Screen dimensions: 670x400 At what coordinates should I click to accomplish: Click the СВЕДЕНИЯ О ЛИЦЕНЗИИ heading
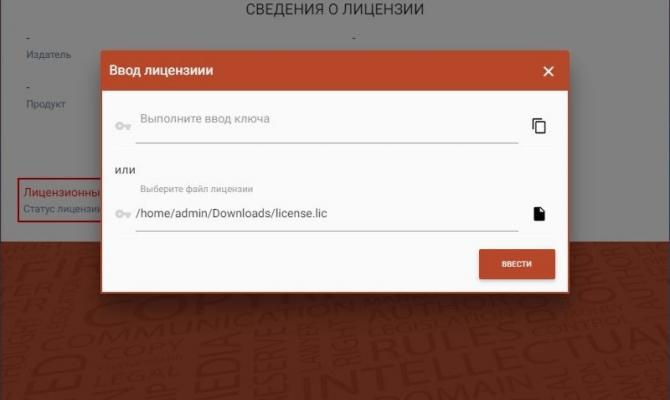click(335, 9)
